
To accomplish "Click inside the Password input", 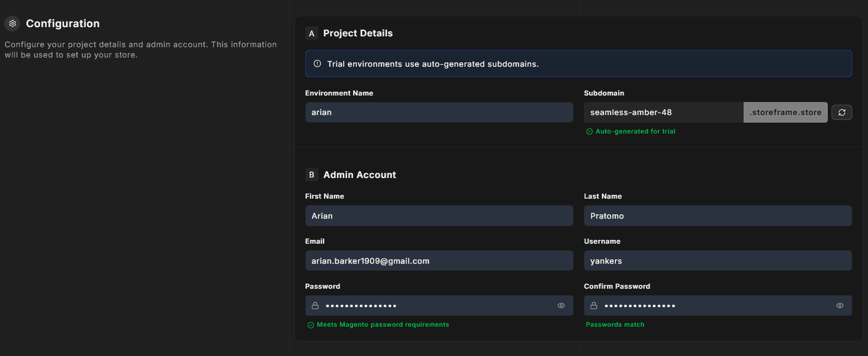I will (x=439, y=306).
